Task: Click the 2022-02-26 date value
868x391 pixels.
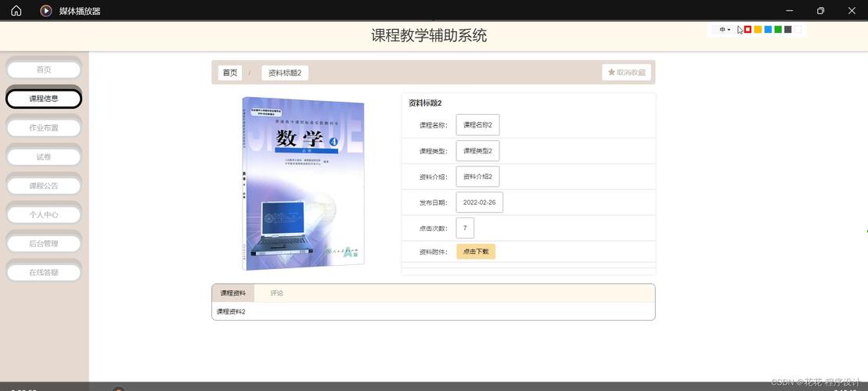Action: [x=479, y=203]
